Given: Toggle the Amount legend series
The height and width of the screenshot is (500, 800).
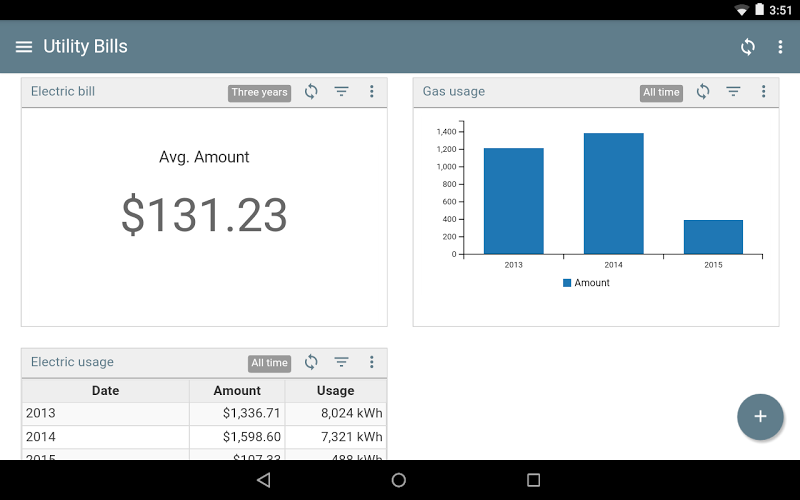Looking at the screenshot, I should click(x=586, y=283).
